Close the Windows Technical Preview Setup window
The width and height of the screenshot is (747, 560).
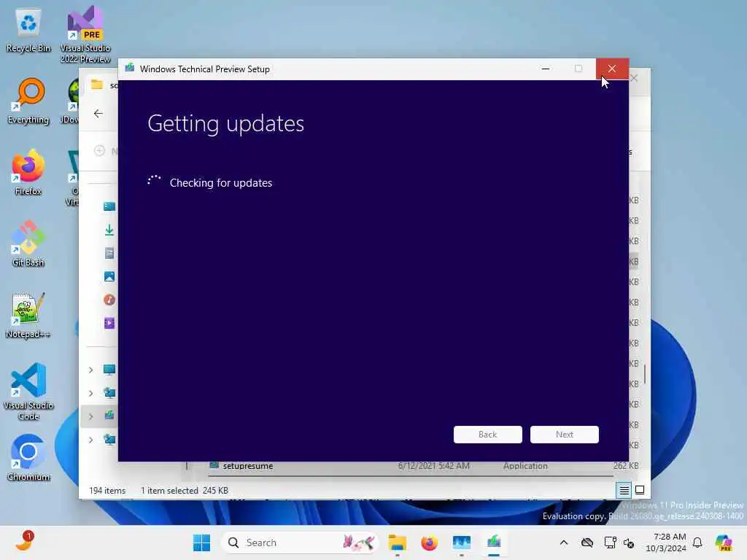[x=612, y=69]
